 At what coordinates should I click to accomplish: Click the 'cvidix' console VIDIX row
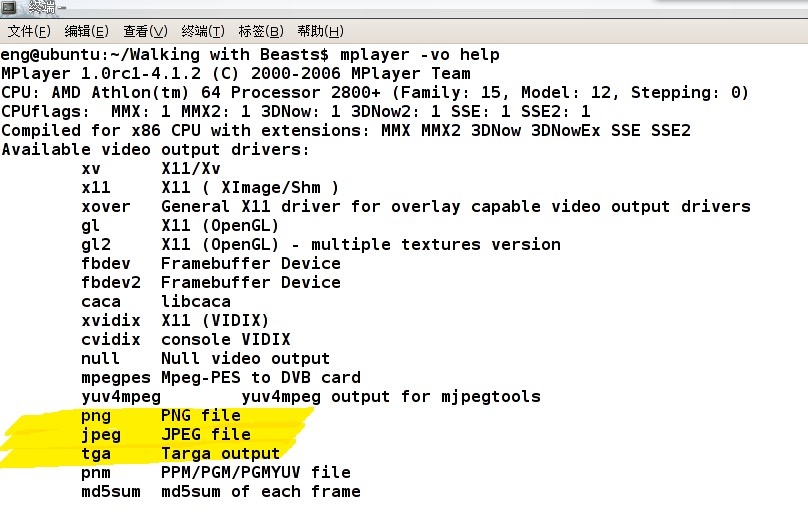[x=186, y=340]
